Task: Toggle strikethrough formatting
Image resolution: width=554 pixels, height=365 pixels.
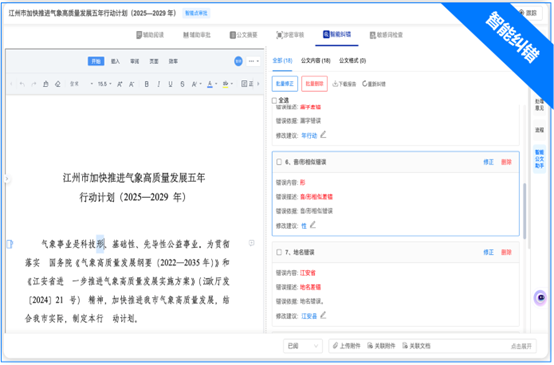Action: pyautogui.click(x=182, y=84)
